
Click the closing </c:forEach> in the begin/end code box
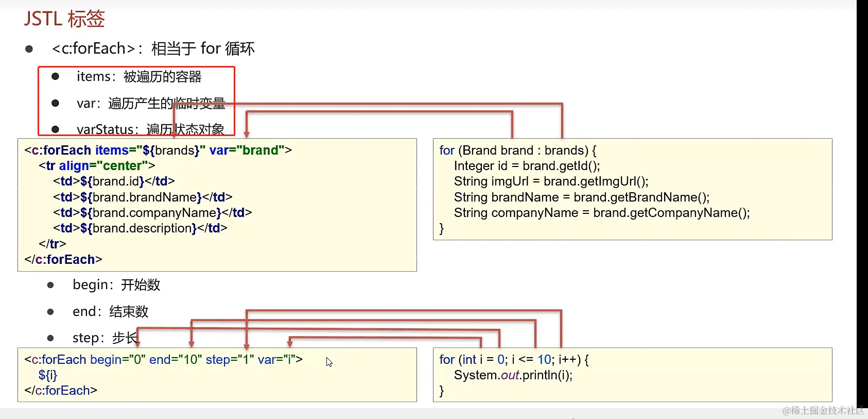(61, 390)
